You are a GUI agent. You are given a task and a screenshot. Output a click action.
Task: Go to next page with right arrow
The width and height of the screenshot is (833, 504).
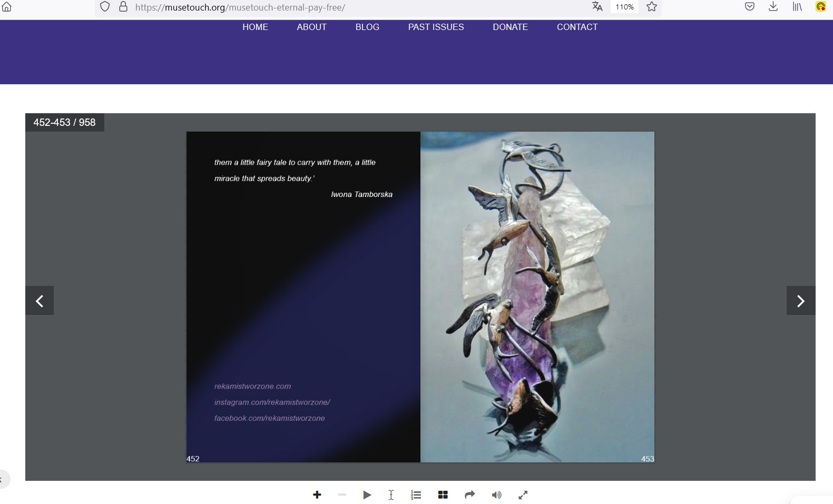(801, 301)
